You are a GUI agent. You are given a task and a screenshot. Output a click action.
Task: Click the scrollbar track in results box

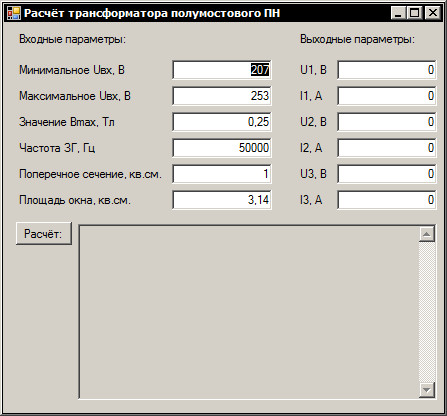pos(427,312)
